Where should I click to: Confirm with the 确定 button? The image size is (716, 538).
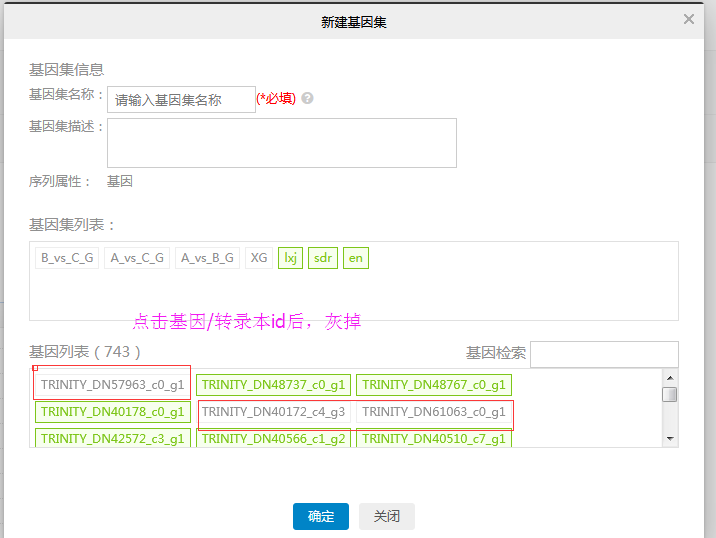[x=321, y=517]
